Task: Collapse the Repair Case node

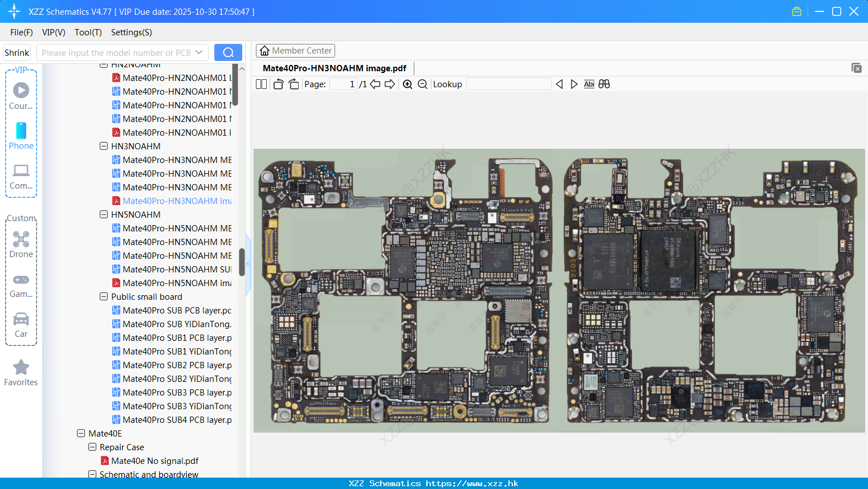Action: (x=92, y=447)
